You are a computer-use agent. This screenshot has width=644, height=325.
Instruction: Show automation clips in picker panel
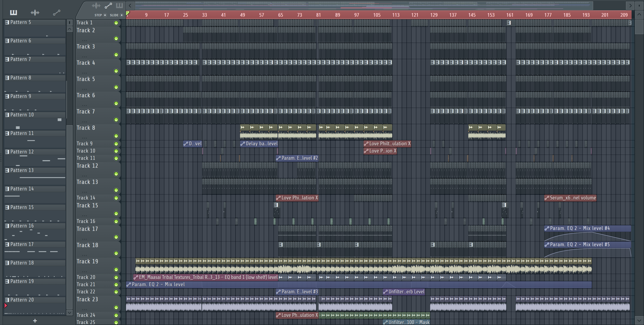pos(56,12)
